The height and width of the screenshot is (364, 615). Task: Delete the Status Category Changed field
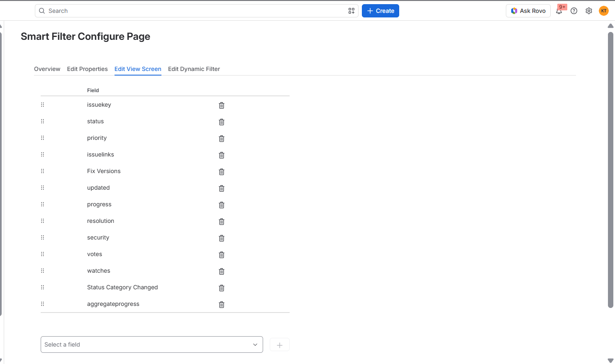222,288
